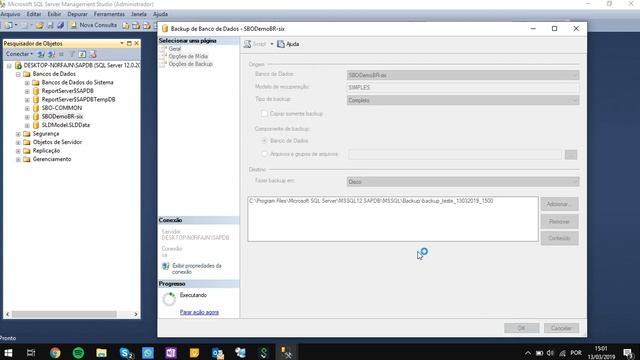The width and height of the screenshot is (640, 360).
Task: Click the Object Explorer horizontal scrollbar thumb
Action: 64,314
